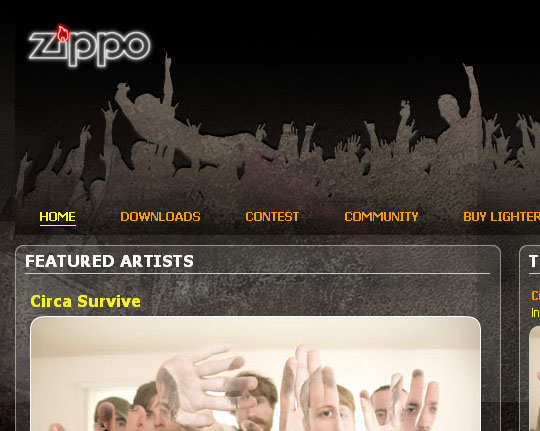Click the right panel's cut-off heading
The height and width of the screenshot is (431, 540).
tap(534, 261)
